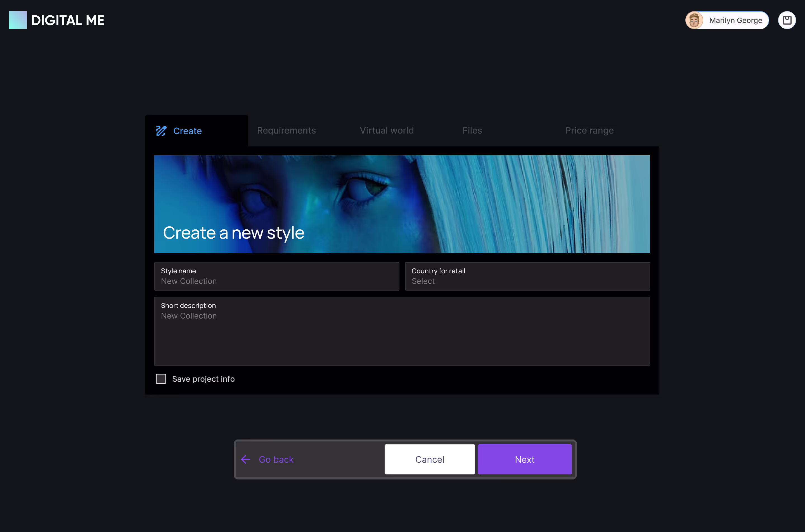
Task: Switch to the Create tab
Action: pos(187,131)
